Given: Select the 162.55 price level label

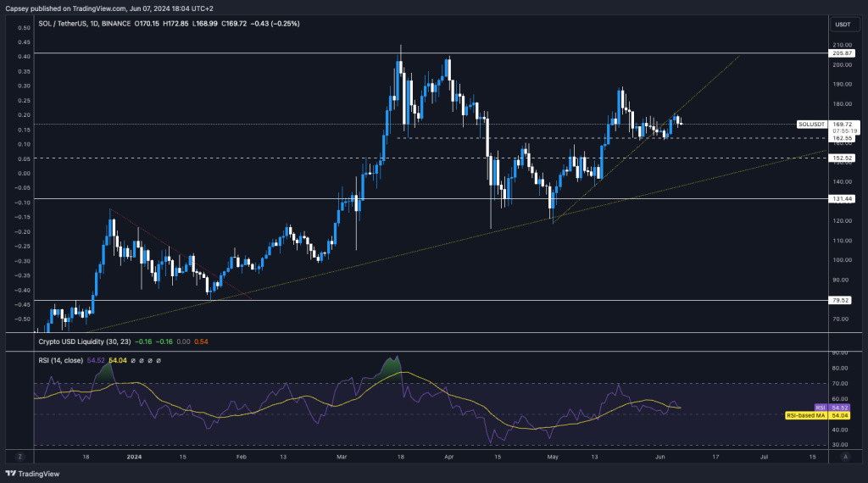Looking at the screenshot, I should pos(843,138).
